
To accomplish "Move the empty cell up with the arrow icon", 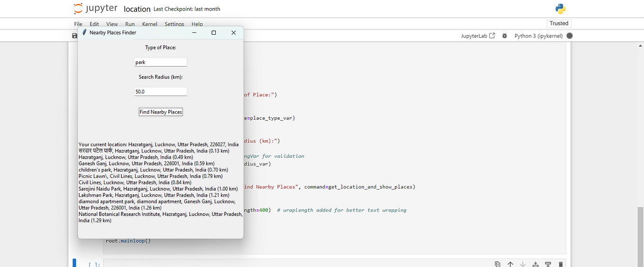I will [x=510, y=264].
